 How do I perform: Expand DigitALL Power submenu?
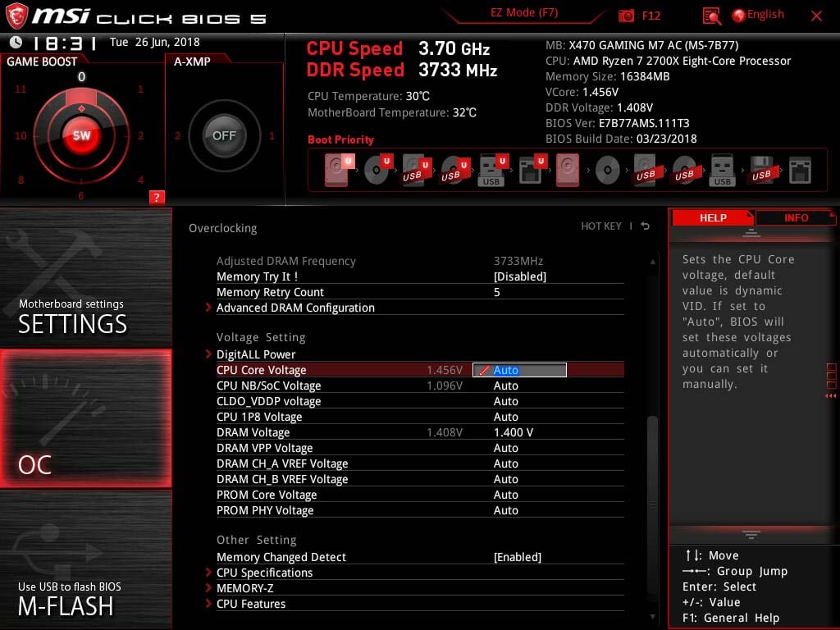click(x=256, y=354)
